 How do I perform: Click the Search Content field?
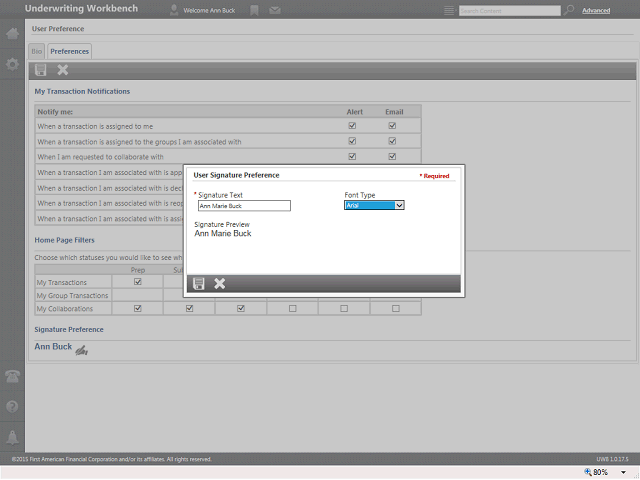(x=509, y=11)
